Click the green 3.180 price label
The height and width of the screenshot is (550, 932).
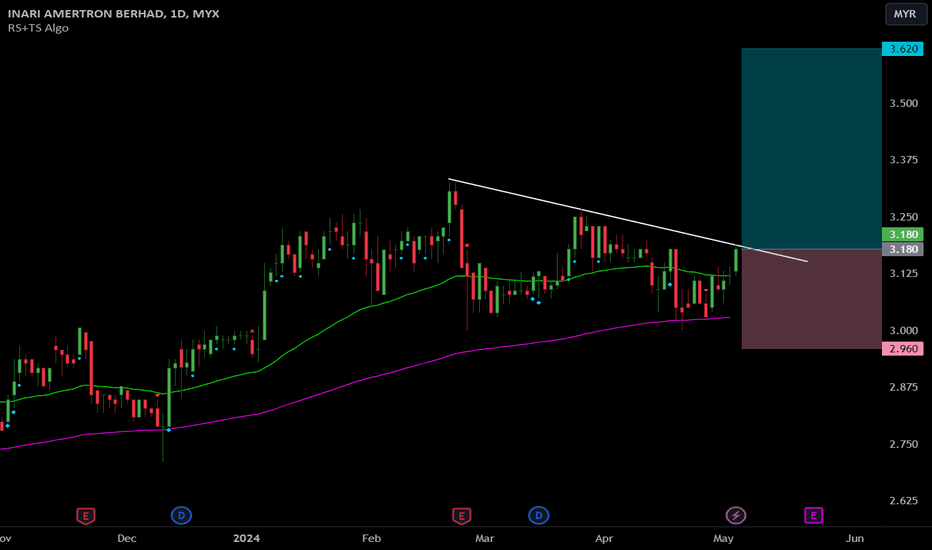903,234
